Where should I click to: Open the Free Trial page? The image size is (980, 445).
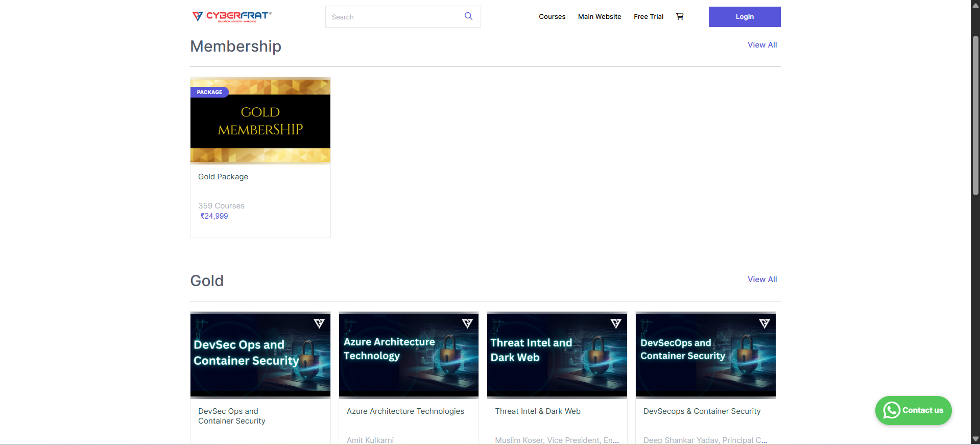click(649, 16)
